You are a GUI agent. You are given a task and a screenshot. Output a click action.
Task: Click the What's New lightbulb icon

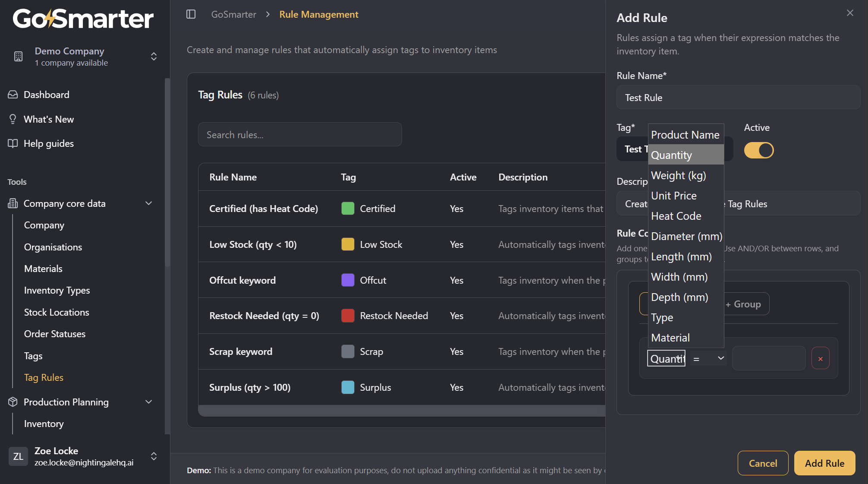tap(13, 119)
